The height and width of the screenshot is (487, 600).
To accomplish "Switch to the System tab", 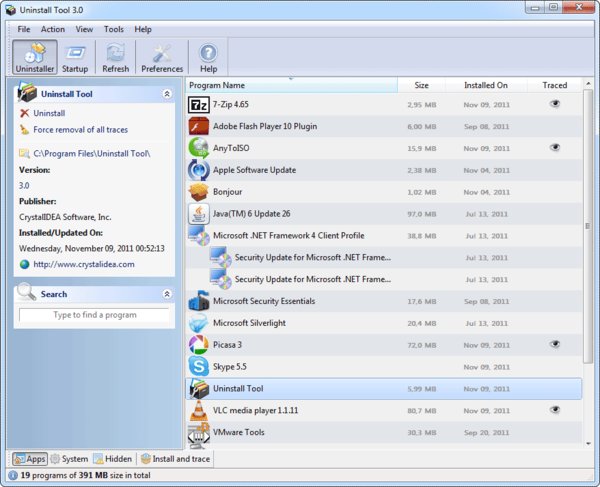I will point(69,459).
